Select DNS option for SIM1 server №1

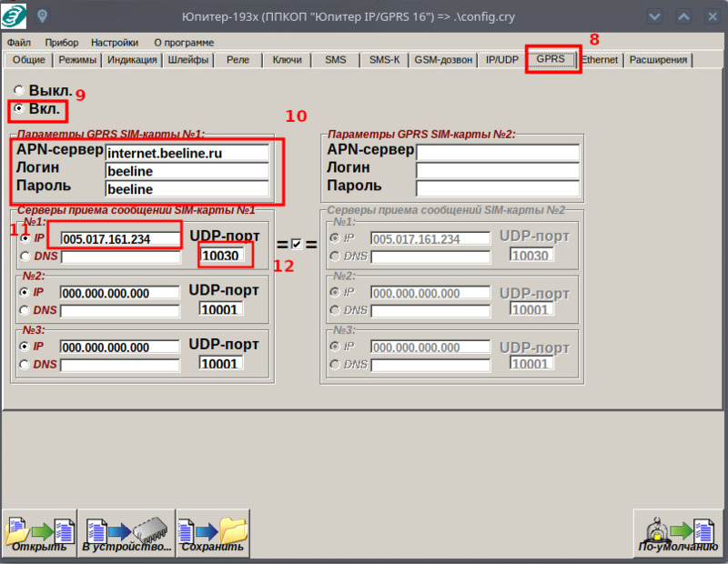[25, 257]
